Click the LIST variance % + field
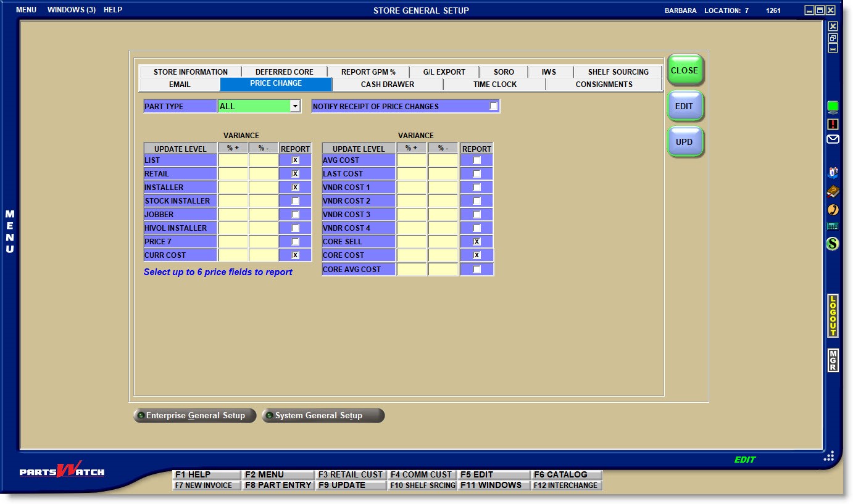 tap(233, 160)
